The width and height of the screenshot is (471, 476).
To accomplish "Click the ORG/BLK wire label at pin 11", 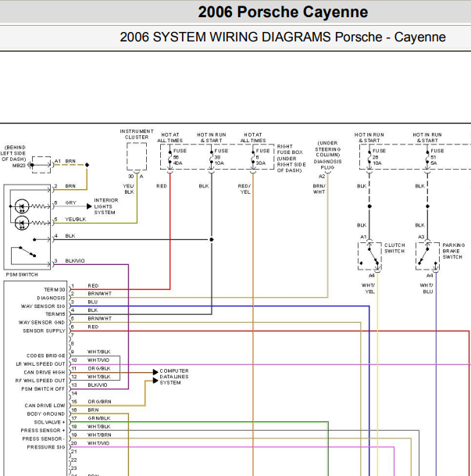I will tap(99, 368).
